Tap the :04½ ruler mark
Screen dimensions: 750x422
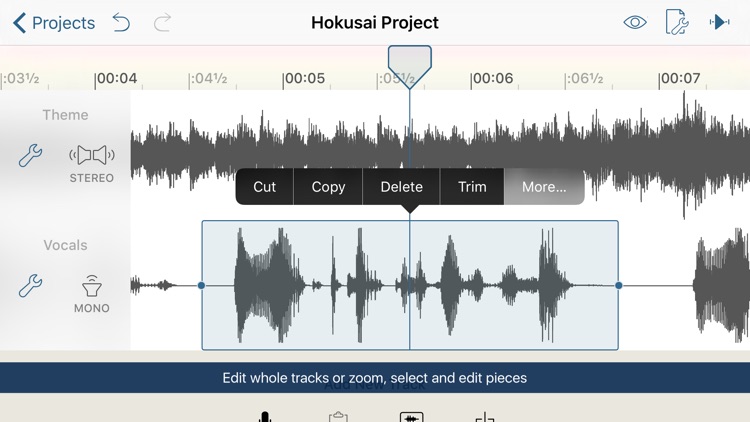pos(208,78)
